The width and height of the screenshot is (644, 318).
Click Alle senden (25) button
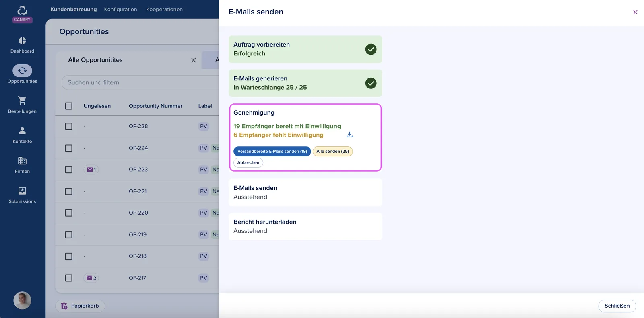click(x=332, y=152)
